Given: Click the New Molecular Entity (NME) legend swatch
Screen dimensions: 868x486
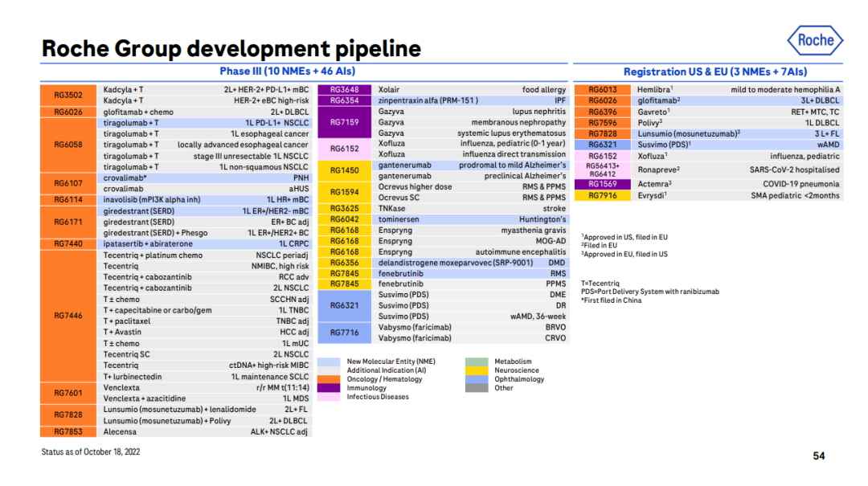Looking at the screenshot, I should click(328, 361).
